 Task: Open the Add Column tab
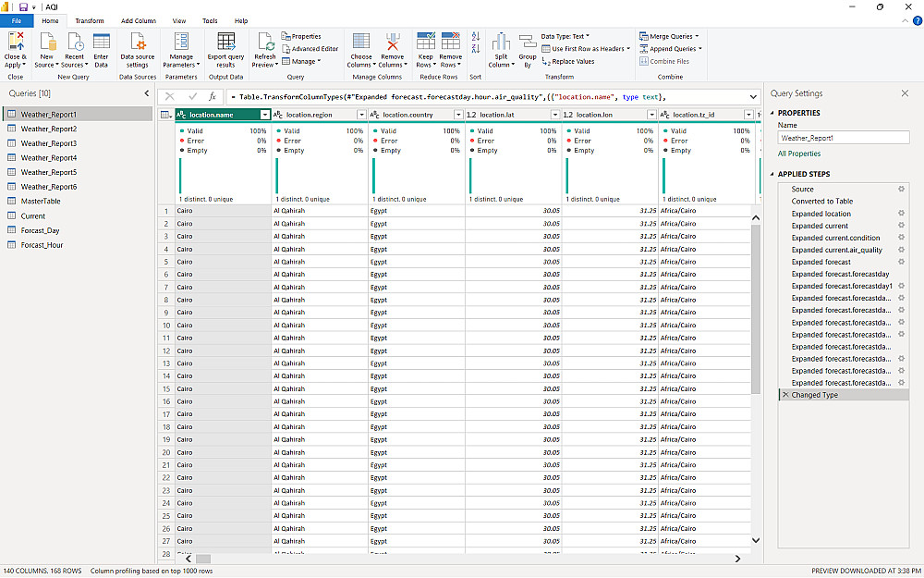139,20
